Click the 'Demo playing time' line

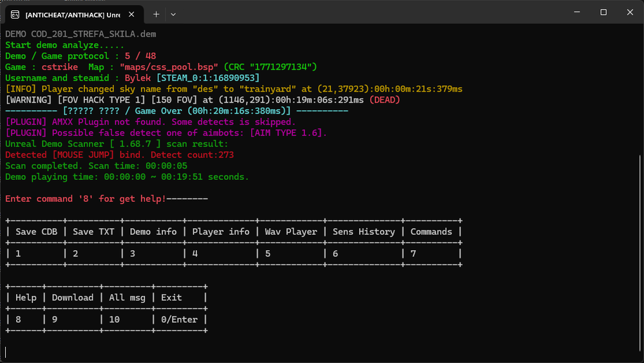click(x=127, y=177)
